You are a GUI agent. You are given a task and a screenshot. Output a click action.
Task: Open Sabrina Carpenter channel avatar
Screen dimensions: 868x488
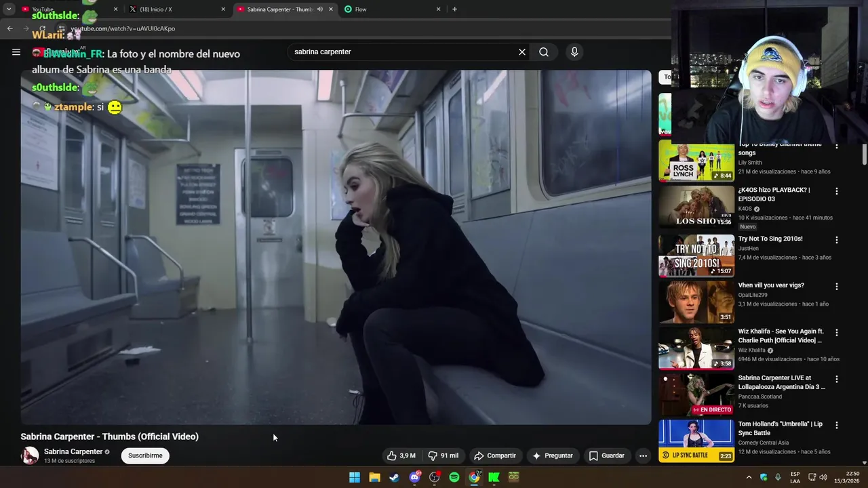point(30,455)
